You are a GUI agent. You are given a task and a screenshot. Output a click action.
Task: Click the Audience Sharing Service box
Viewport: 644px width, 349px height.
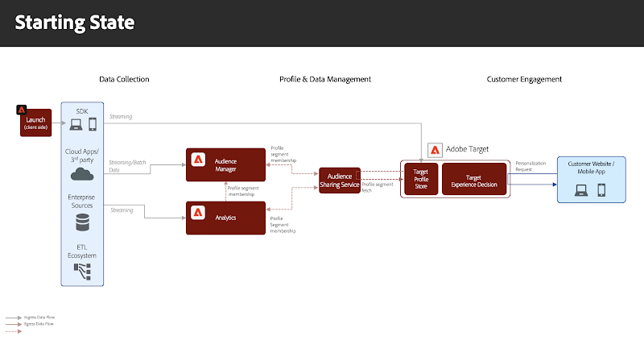click(x=339, y=181)
